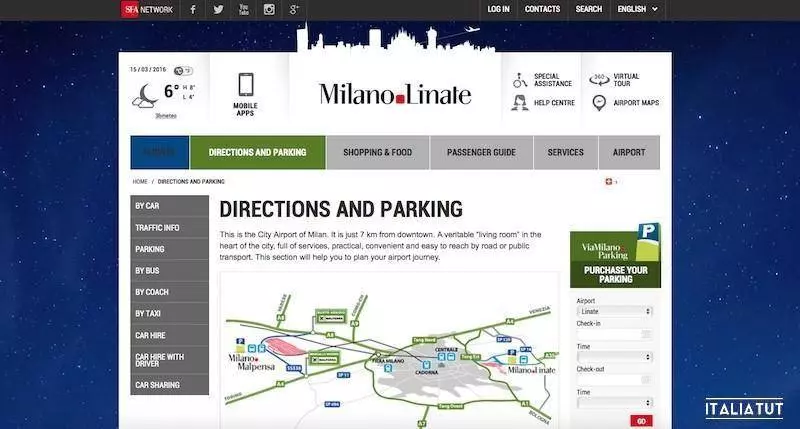Open Parking in sidebar
The height and width of the screenshot is (429, 800).
pos(169,249)
